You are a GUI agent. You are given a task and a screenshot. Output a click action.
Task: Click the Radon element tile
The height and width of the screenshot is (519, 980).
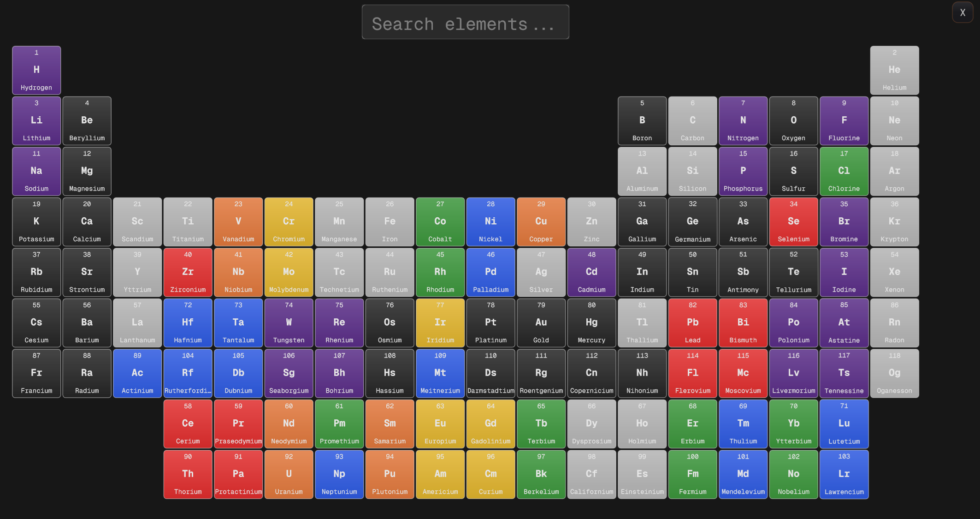[x=894, y=323]
